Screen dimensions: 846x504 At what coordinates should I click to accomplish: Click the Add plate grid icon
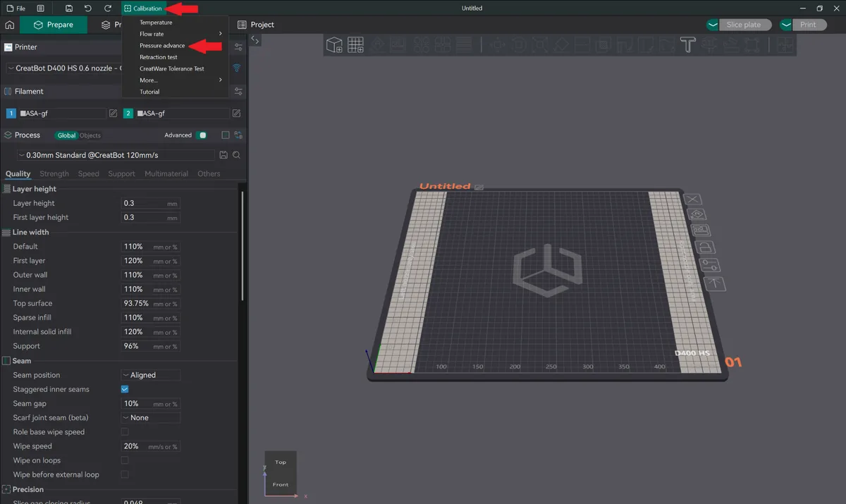coord(356,46)
